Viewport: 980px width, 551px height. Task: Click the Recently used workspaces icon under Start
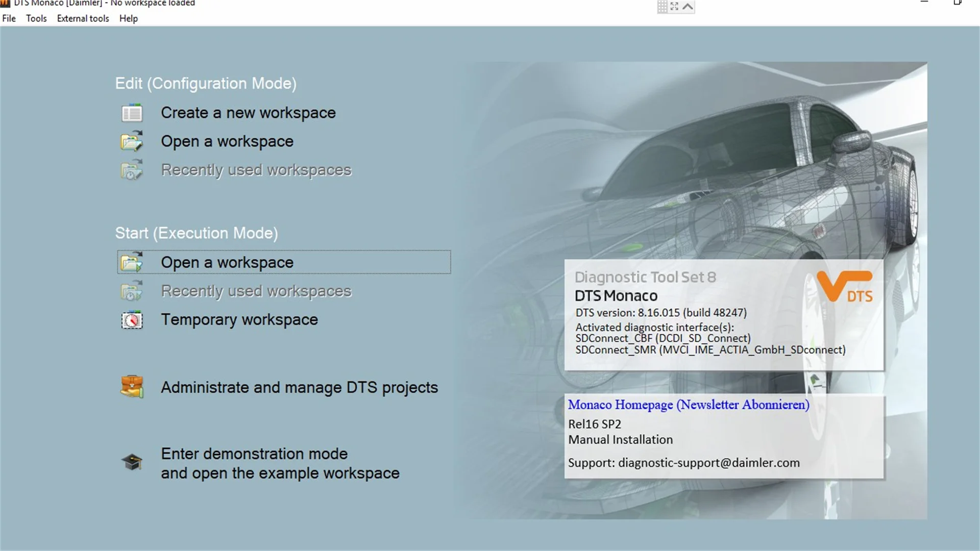pos(132,291)
